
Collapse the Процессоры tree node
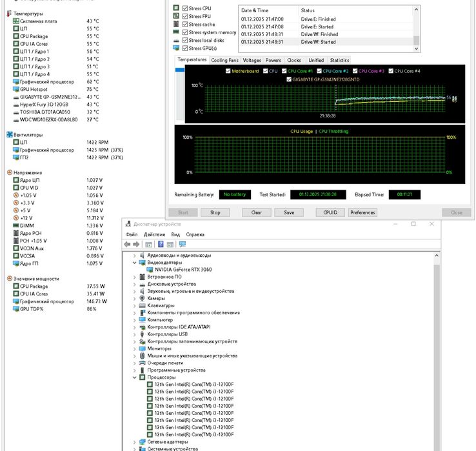135,377
